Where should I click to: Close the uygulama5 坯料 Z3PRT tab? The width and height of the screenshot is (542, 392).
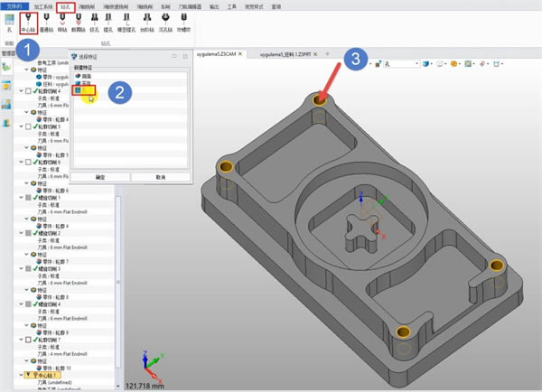(x=315, y=54)
